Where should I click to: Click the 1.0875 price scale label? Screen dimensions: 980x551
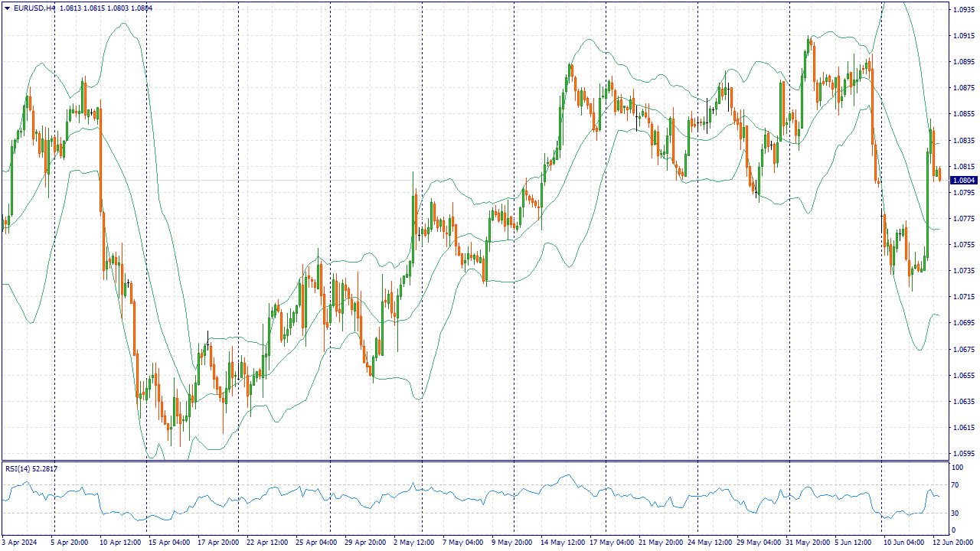(963, 88)
